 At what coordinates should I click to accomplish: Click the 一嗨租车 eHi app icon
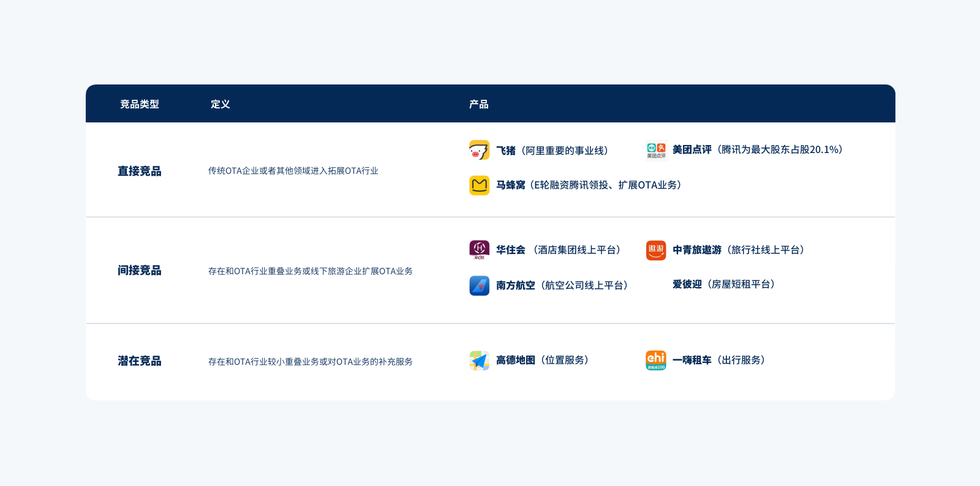coord(656,361)
